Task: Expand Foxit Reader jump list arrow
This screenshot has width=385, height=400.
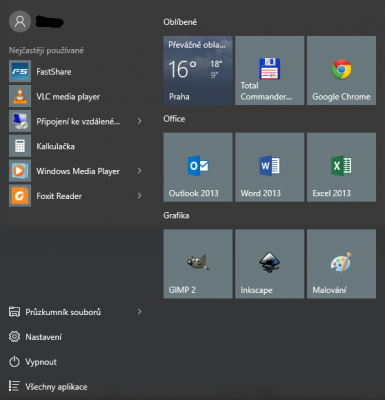Action: tap(139, 196)
